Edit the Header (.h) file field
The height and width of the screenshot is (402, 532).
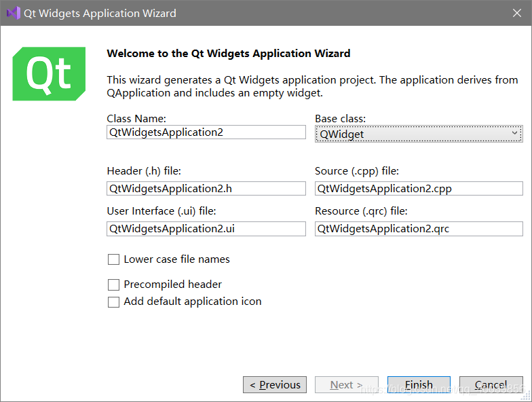point(206,189)
